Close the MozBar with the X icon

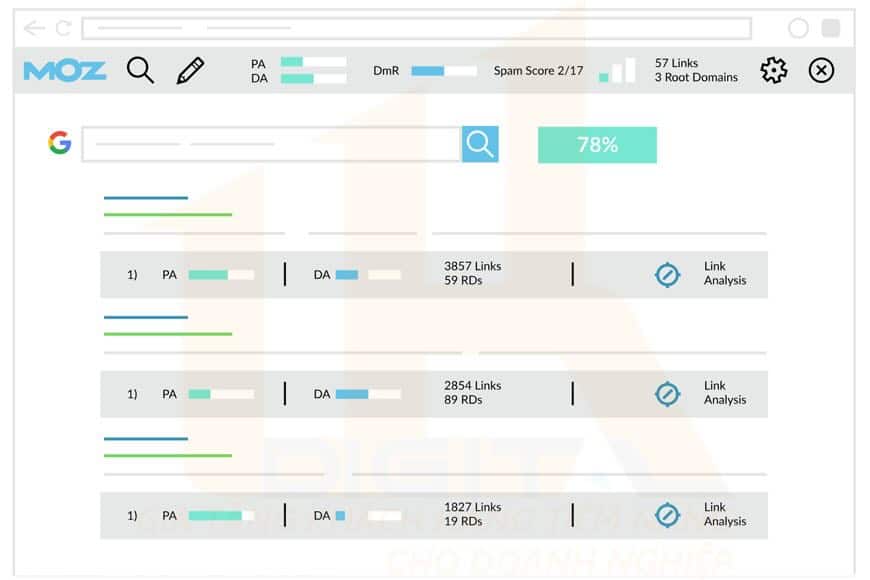pos(821,70)
